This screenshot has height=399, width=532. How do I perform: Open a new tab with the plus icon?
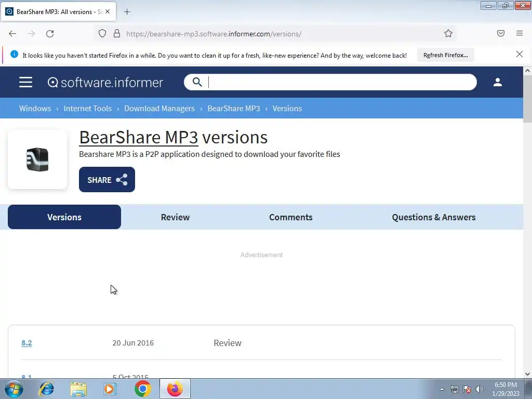point(127,12)
